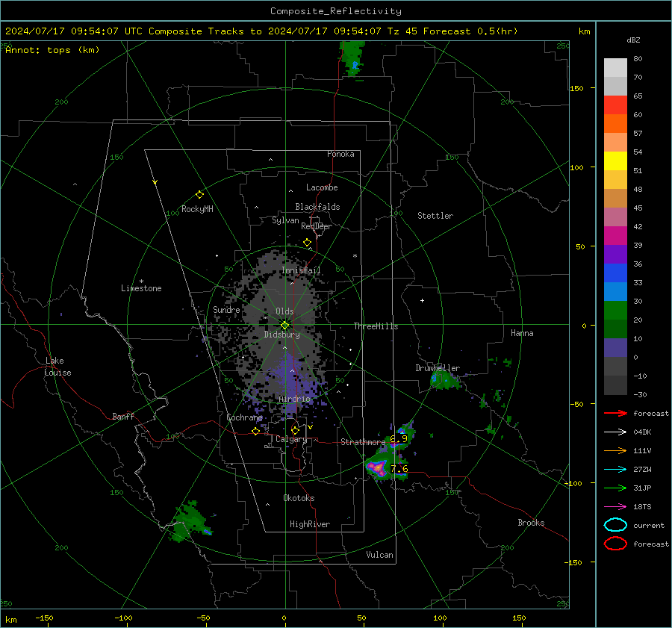Click the Limestone label
The width and height of the screenshot is (672, 628).
point(141,288)
